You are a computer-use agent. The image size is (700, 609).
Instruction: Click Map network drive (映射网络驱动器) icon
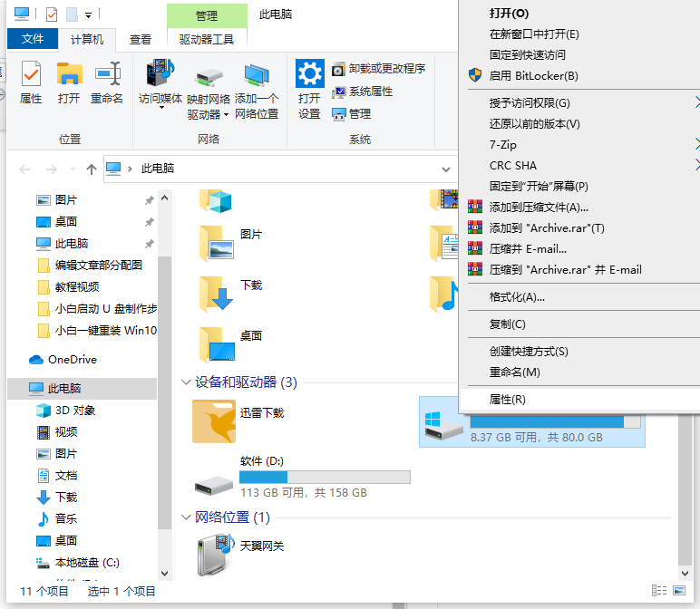point(209,78)
